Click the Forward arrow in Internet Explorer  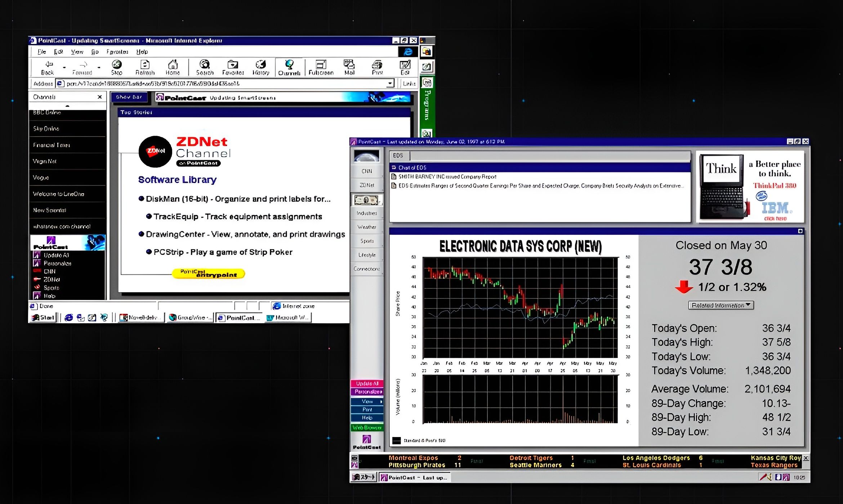point(82,68)
